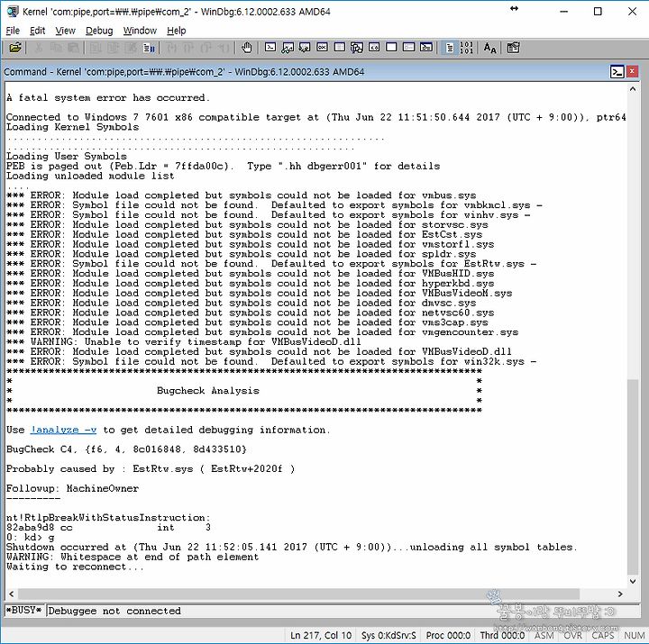Open the Locals window toolbar icon
The width and height of the screenshot is (649, 644).
point(305,48)
